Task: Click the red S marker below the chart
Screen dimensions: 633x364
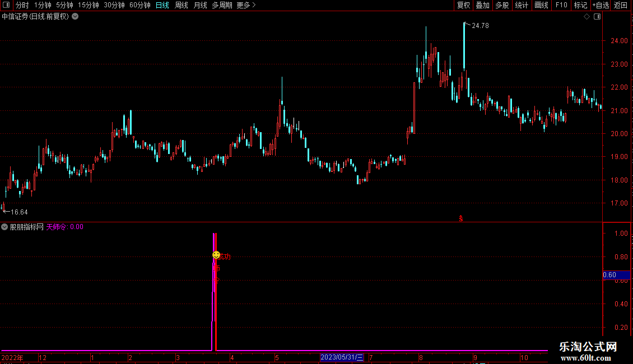Action: click(460, 218)
